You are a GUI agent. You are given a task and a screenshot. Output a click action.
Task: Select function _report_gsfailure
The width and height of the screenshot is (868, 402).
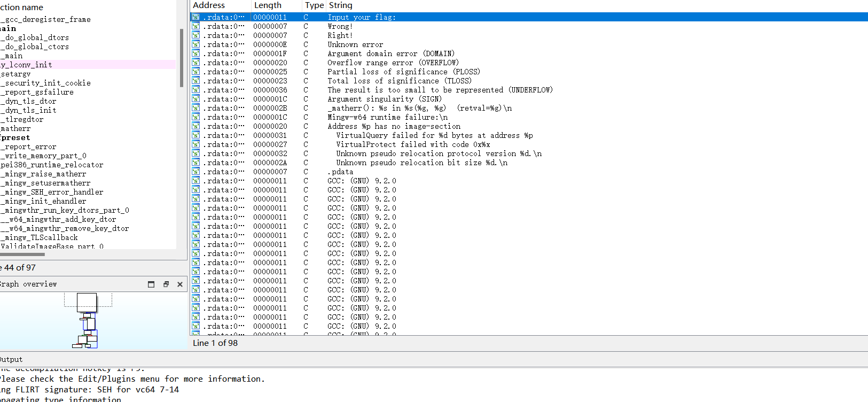click(37, 92)
